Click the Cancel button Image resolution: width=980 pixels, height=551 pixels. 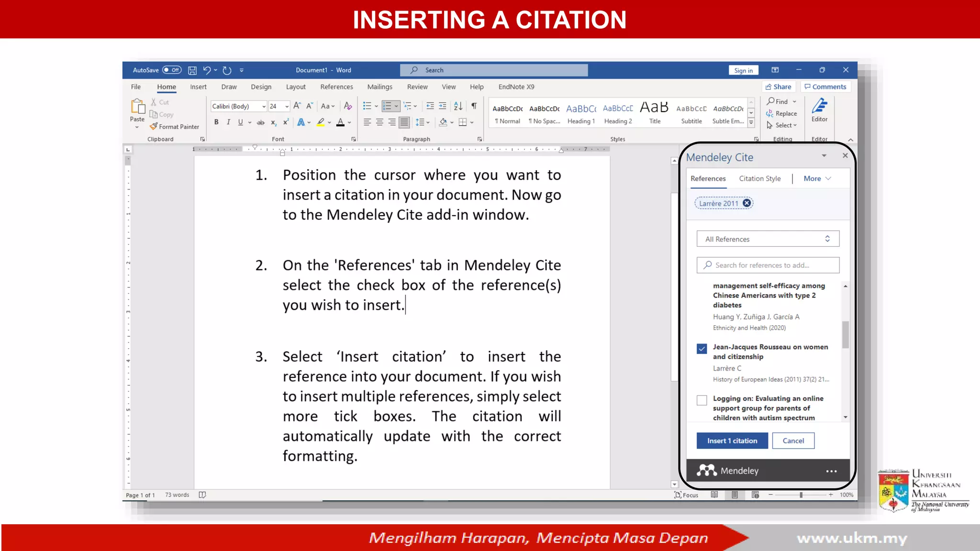[x=793, y=441]
